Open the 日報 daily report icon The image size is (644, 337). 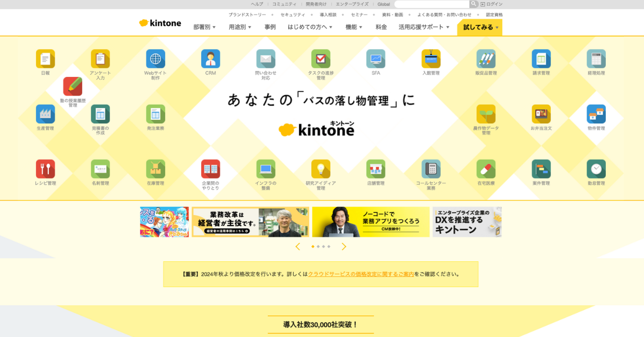[x=45, y=59]
